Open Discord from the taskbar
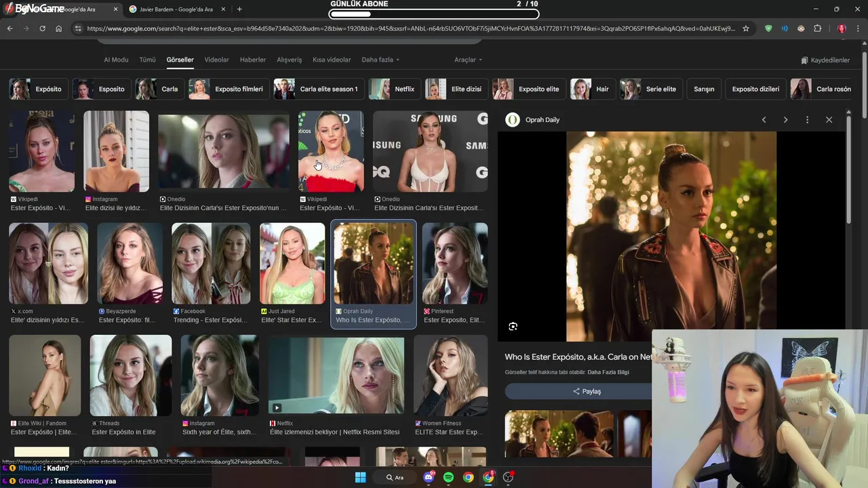 pyautogui.click(x=429, y=477)
